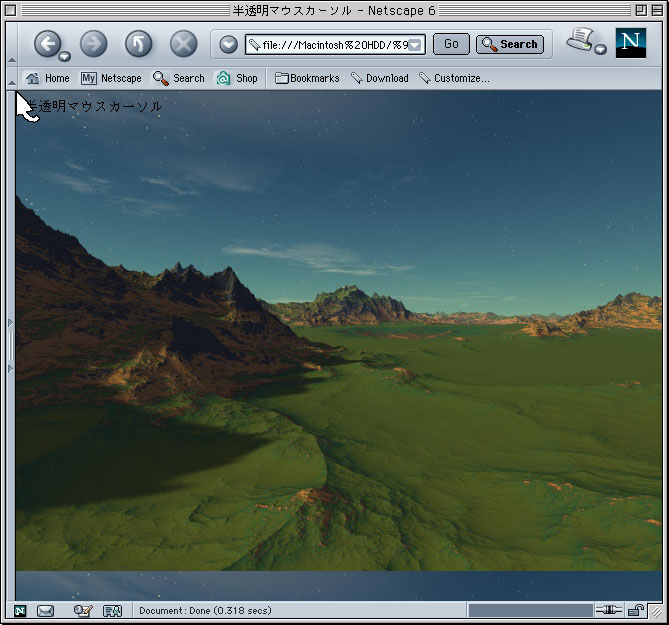Click the "Document: Done (0.318 secs)" status text
This screenshot has width=669, height=625.
pos(205,611)
